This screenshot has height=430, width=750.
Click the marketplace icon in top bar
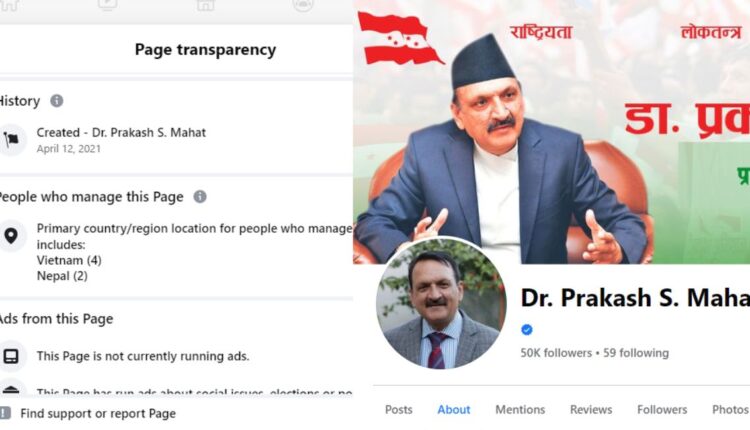coord(205,5)
